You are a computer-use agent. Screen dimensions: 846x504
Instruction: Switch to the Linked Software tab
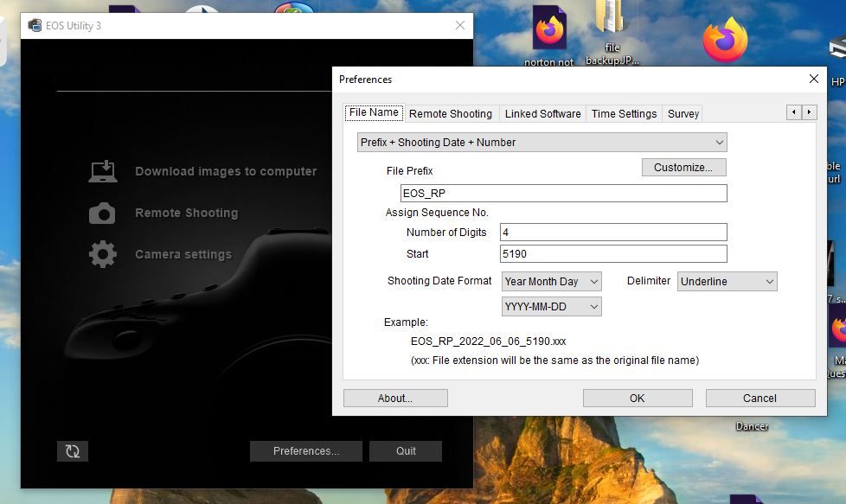542,113
